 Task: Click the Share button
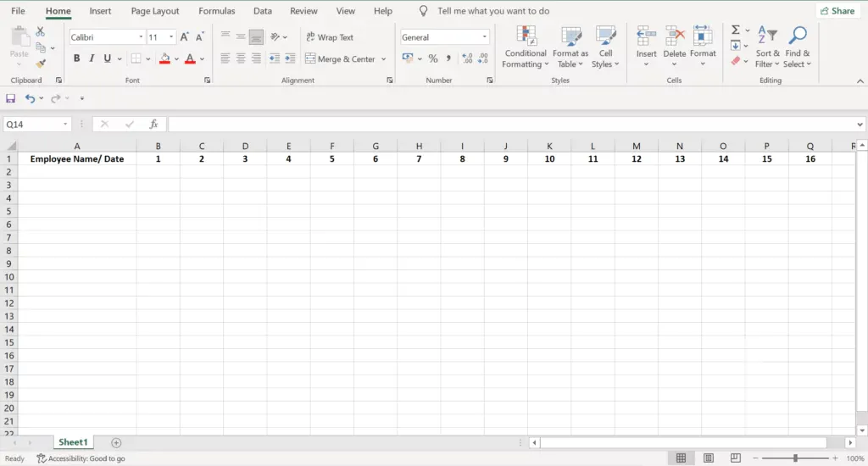(837, 11)
